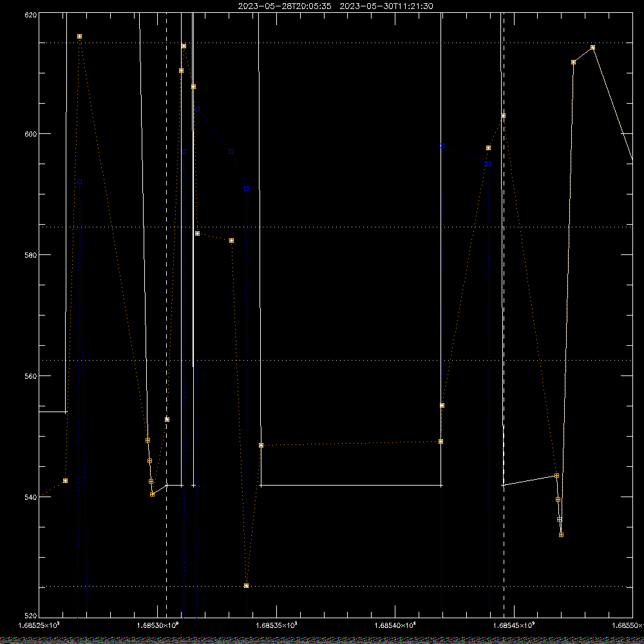
Task: Click the x-axis label 1.68540×10⁹
Action: coord(395,625)
